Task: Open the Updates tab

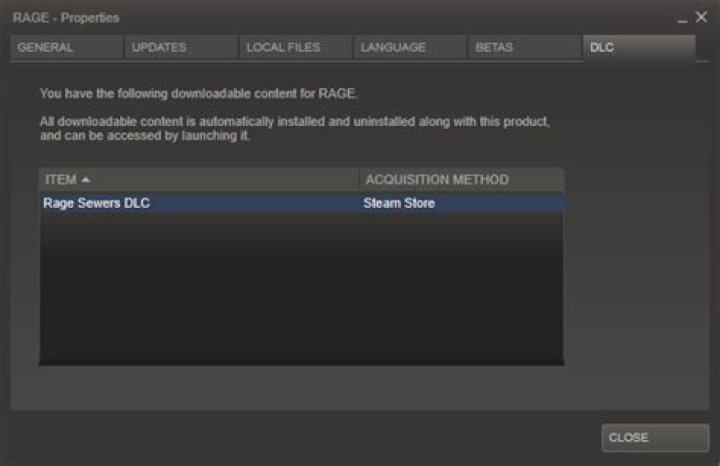Action: 181,47
